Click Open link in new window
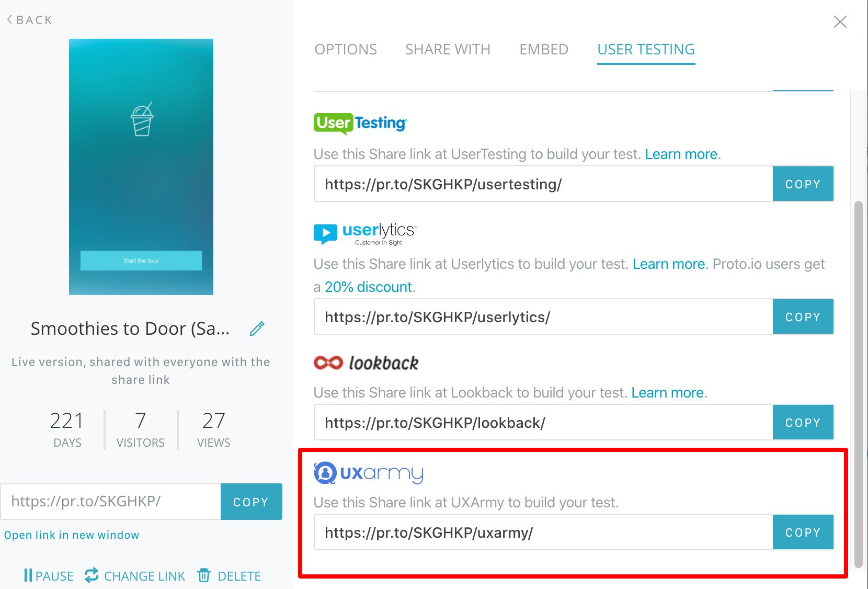The image size is (868, 589). tap(72, 535)
